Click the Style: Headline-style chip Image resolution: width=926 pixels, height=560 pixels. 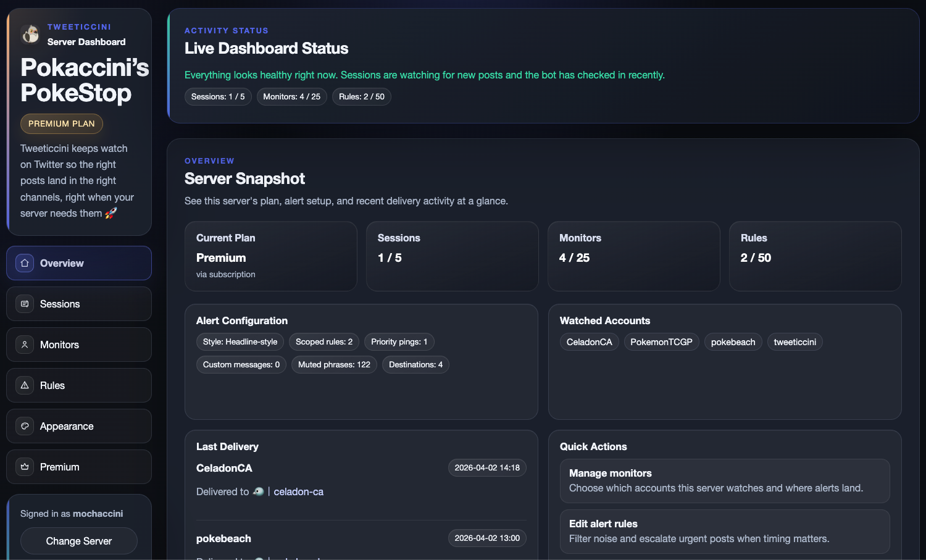point(240,341)
